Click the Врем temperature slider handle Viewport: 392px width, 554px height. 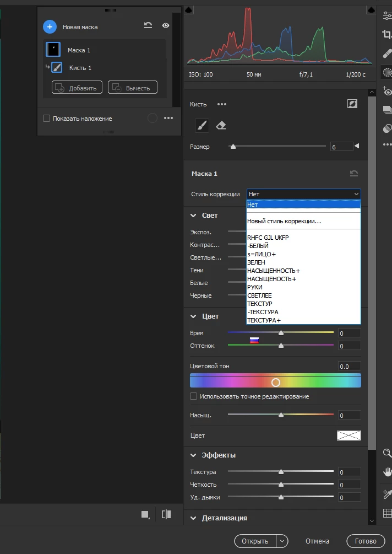point(281,333)
